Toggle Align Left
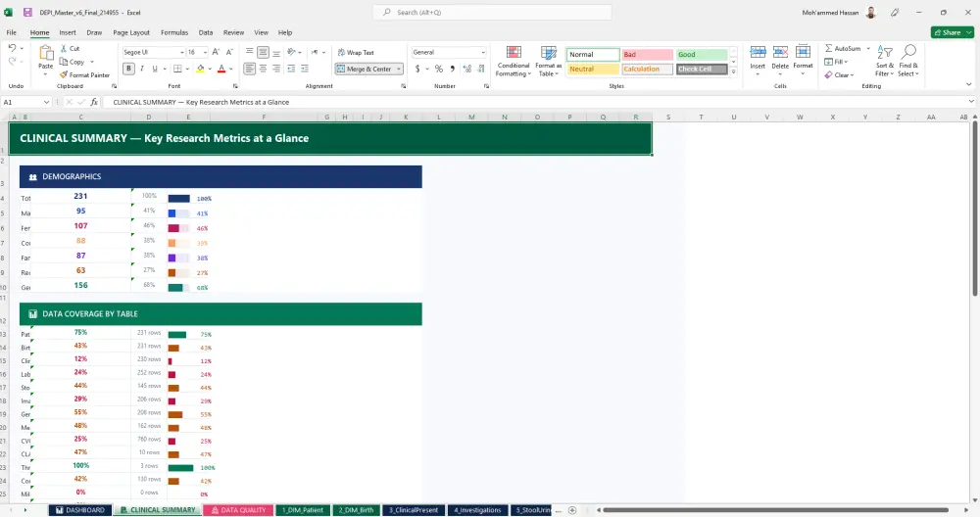The width and height of the screenshot is (980, 517). tap(249, 69)
